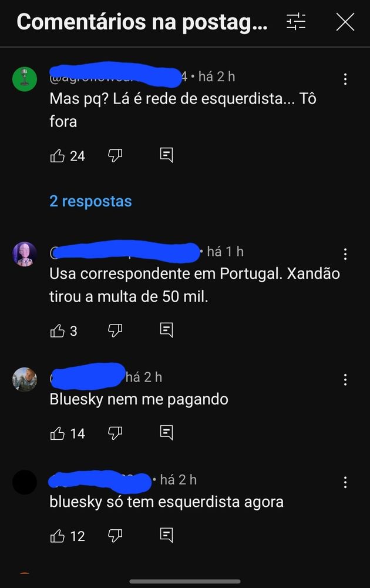Like the "bluesky só tem esquerdista agora" comment
The width and height of the screenshot is (370, 588).
58,536
